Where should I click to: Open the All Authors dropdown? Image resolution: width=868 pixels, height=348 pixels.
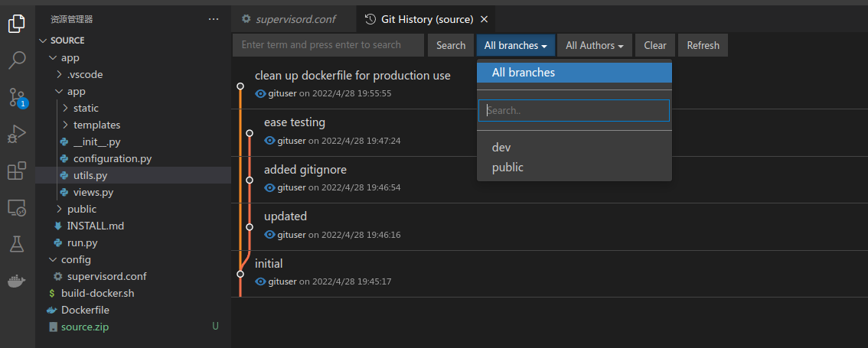click(x=594, y=45)
